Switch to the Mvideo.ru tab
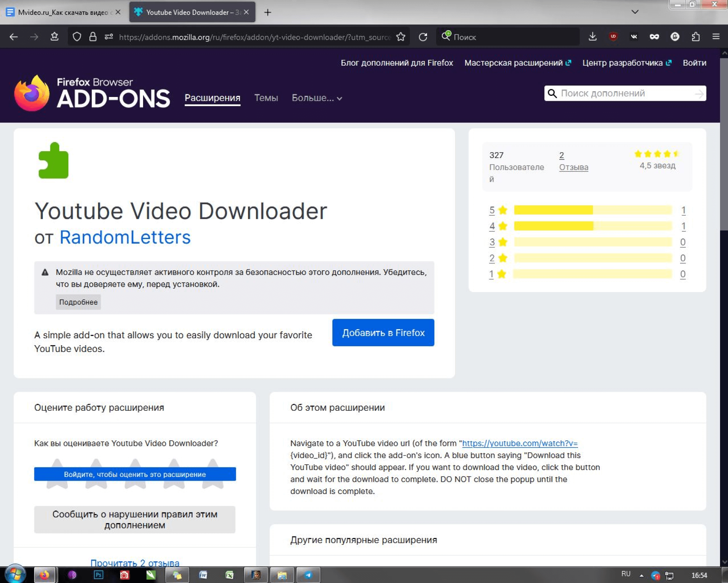Viewport: 728px width, 583px height. 63,12
